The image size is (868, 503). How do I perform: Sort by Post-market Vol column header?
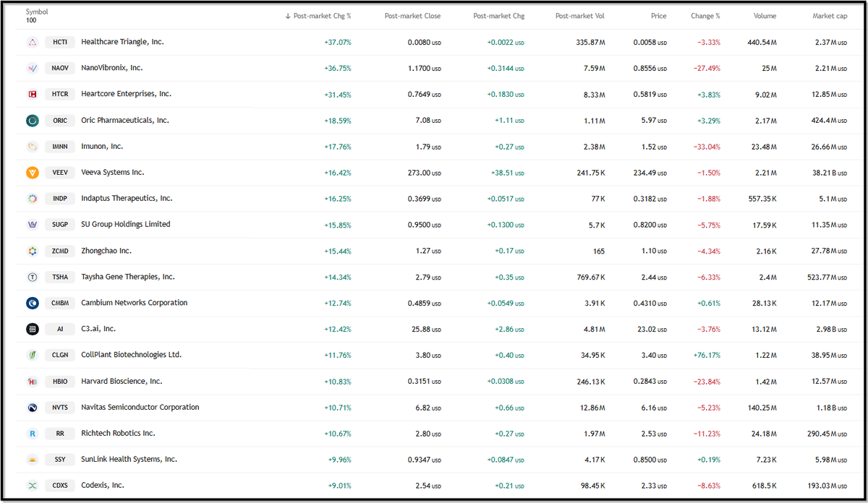tap(580, 16)
